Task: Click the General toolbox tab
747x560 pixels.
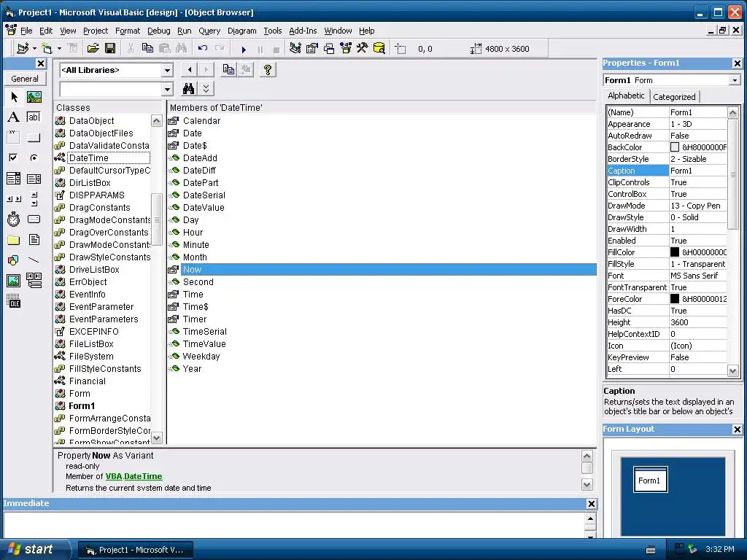Action: [x=24, y=79]
